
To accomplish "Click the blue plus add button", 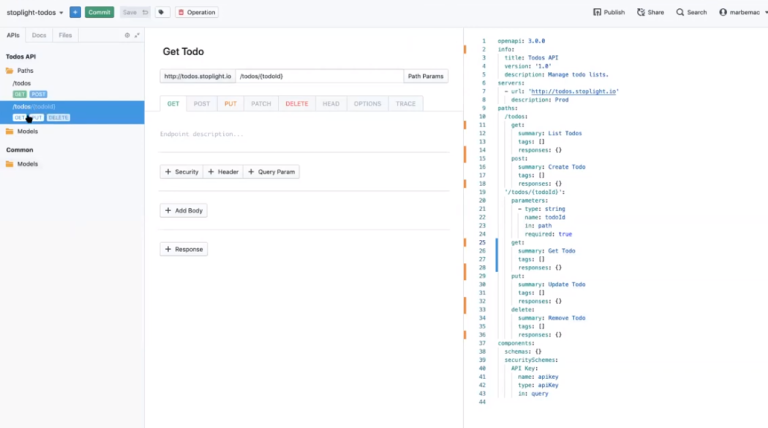I will pos(75,12).
